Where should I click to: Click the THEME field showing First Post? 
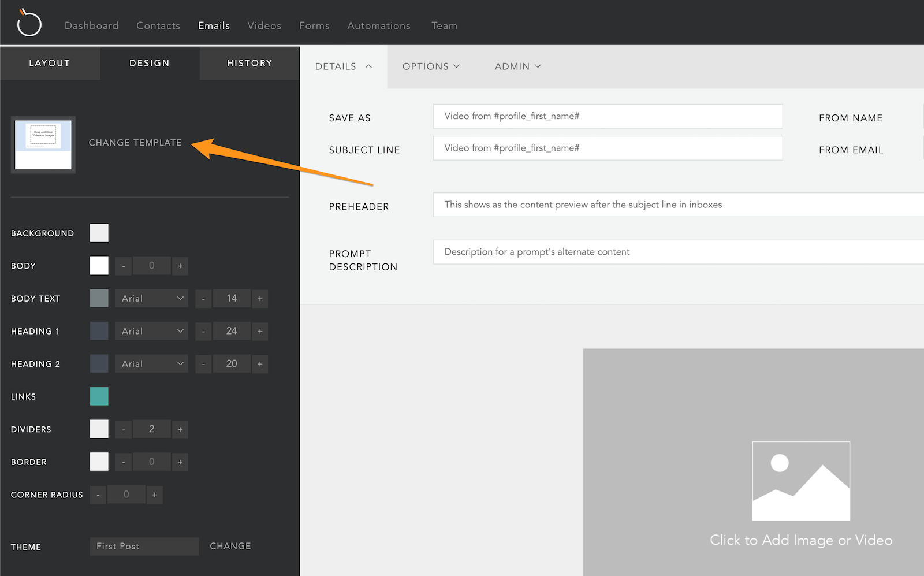(x=144, y=547)
